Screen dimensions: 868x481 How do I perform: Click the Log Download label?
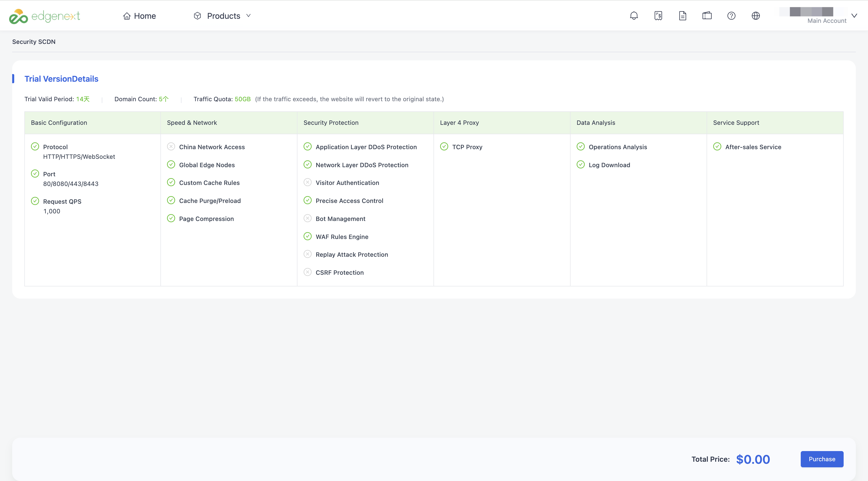coord(609,165)
